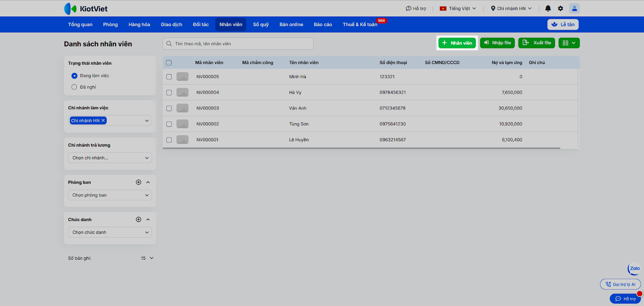Open the Chọn chức danh dropdown
644x306 pixels.
click(110, 232)
